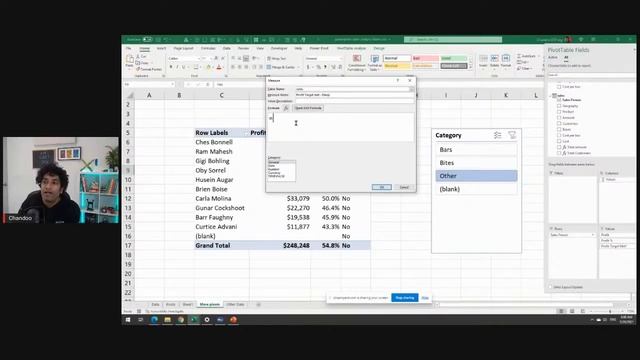
Task: Toggle multi-select on the Category slicer
Action: [x=498, y=135]
